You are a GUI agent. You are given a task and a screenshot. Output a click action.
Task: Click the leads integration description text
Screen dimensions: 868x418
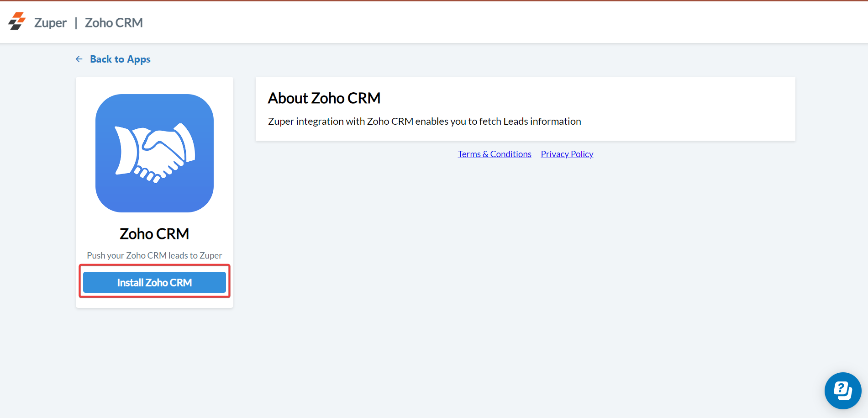pyautogui.click(x=424, y=121)
